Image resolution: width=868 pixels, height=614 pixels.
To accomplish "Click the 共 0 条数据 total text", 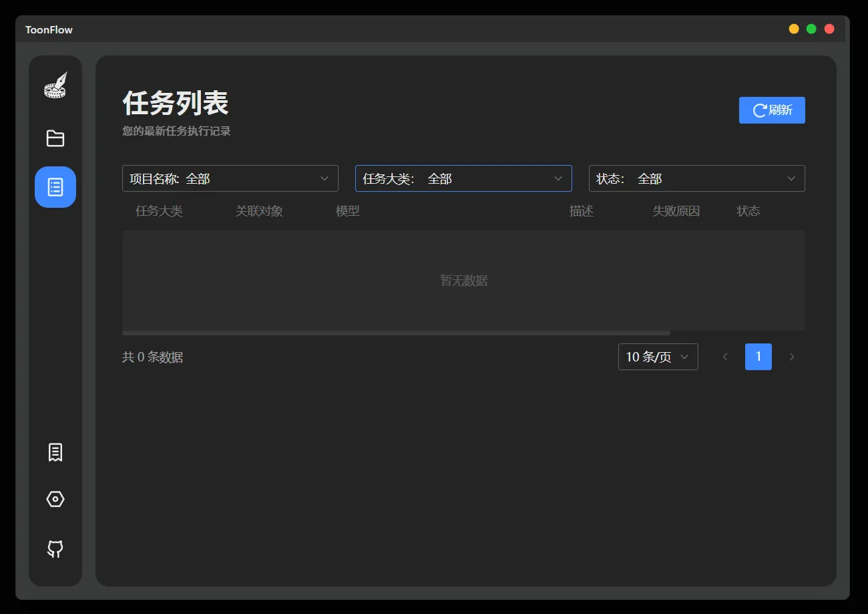I will (153, 357).
